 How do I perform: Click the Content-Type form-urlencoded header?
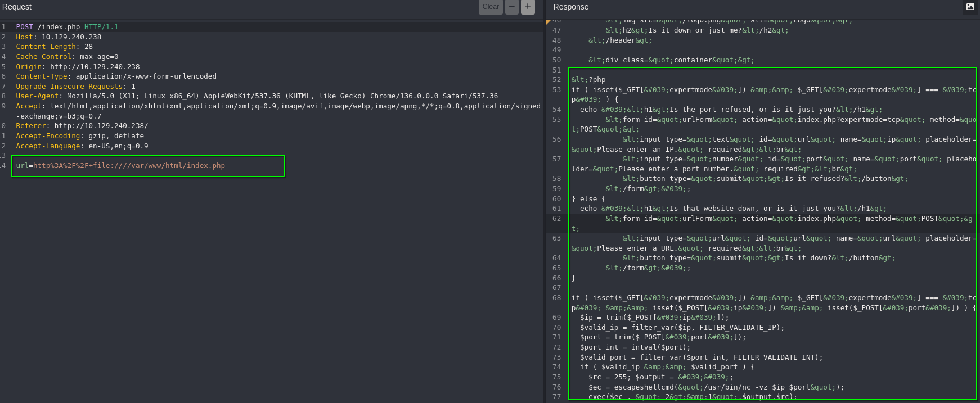click(x=116, y=76)
